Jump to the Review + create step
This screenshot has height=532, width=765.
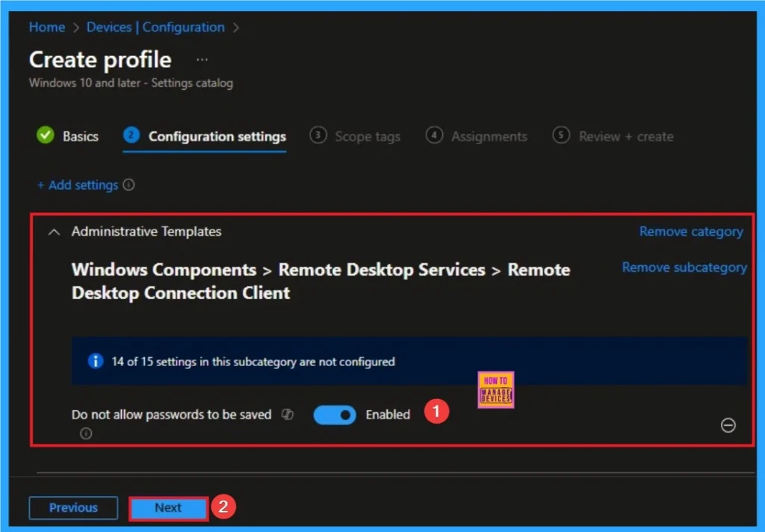pyautogui.click(x=625, y=136)
